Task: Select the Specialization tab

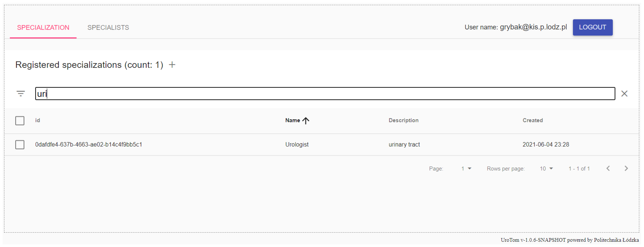Action: 43,27
